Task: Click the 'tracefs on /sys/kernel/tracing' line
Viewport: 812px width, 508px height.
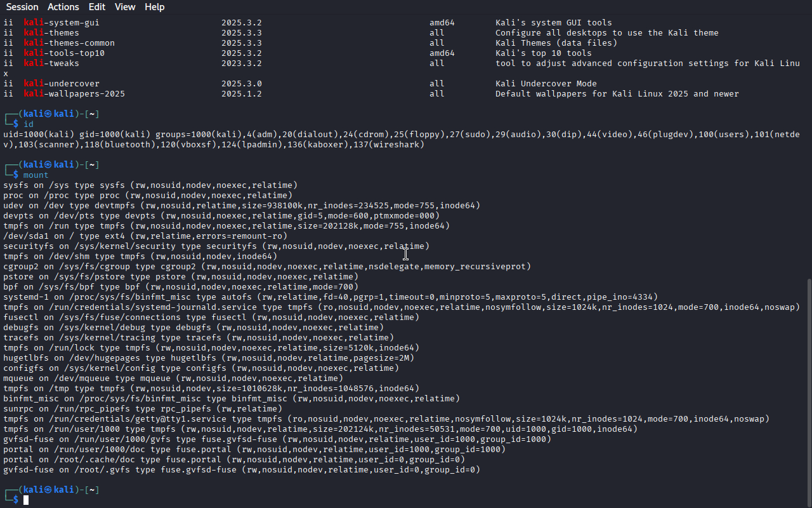Action: (x=199, y=338)
